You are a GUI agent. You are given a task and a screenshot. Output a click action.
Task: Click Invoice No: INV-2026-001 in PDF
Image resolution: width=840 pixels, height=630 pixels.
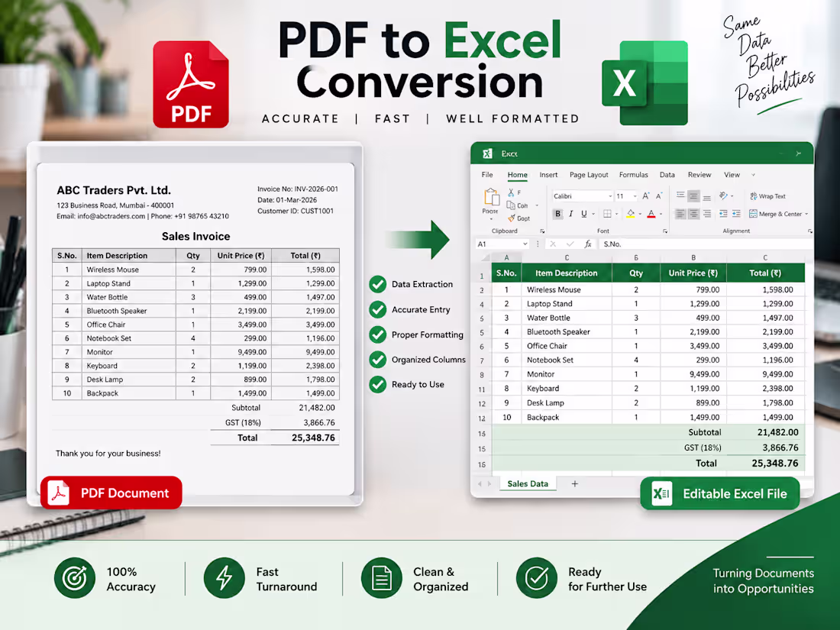pos(297,189)
